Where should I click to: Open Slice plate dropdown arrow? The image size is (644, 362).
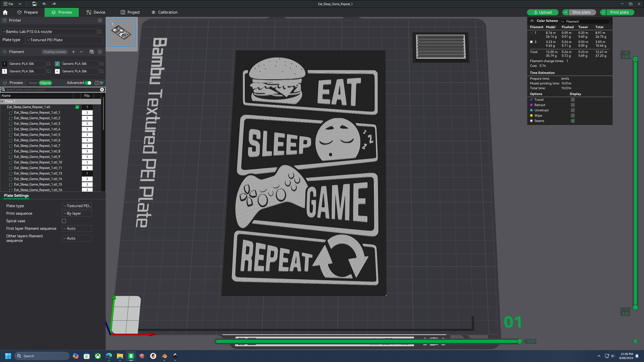point(566,12)
